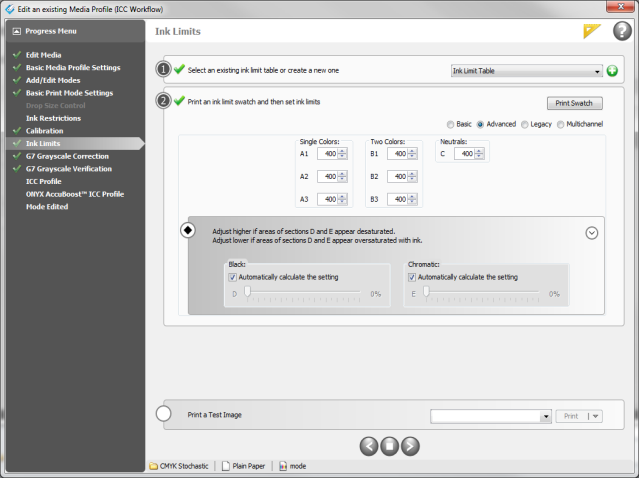Open the test image dropdown

[545, 415]
